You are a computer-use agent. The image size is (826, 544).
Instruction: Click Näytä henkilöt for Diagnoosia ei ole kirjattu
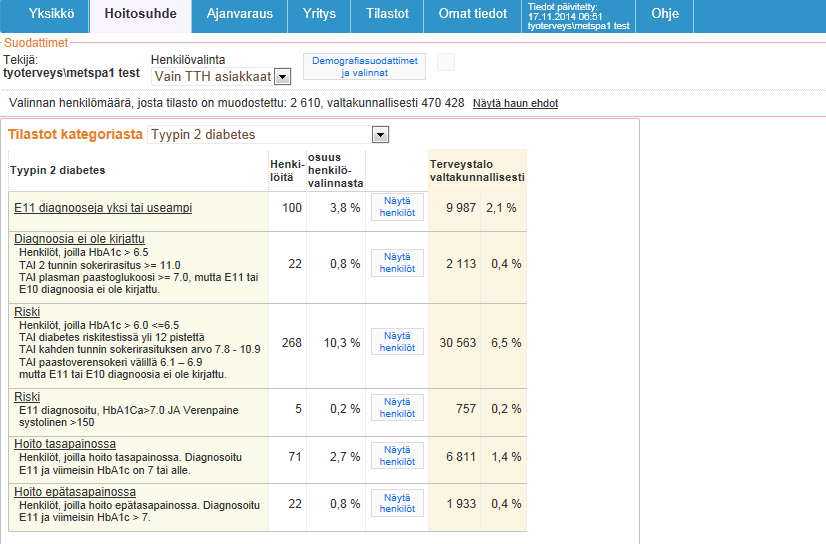tap(397, 263)
